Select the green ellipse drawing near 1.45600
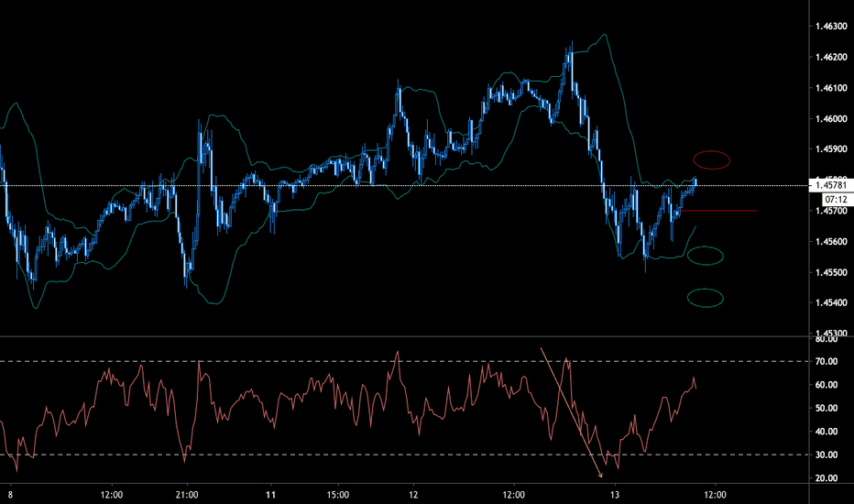 pos(706,256)
